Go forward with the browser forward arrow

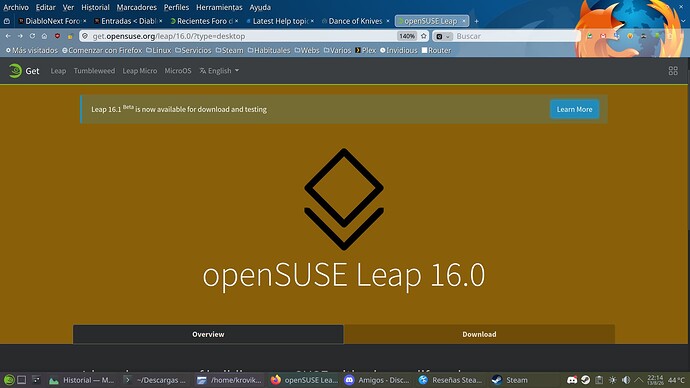(x=20, y=36)
